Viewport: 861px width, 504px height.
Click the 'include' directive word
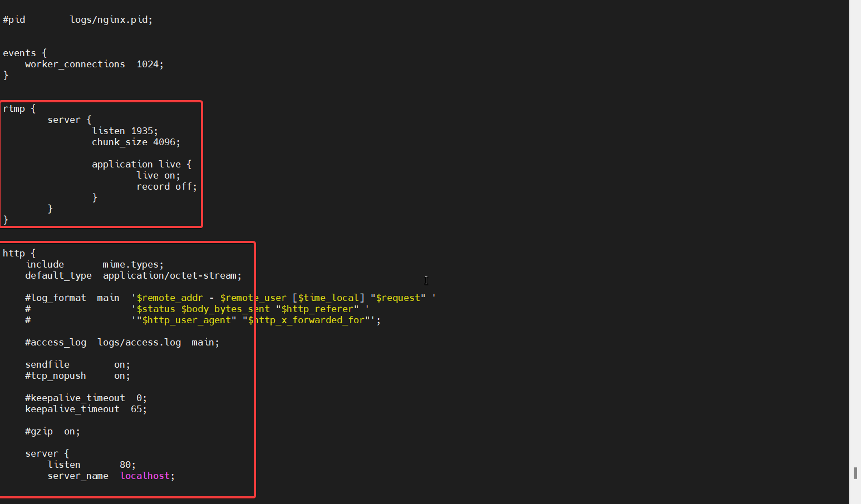coord(45,264)
